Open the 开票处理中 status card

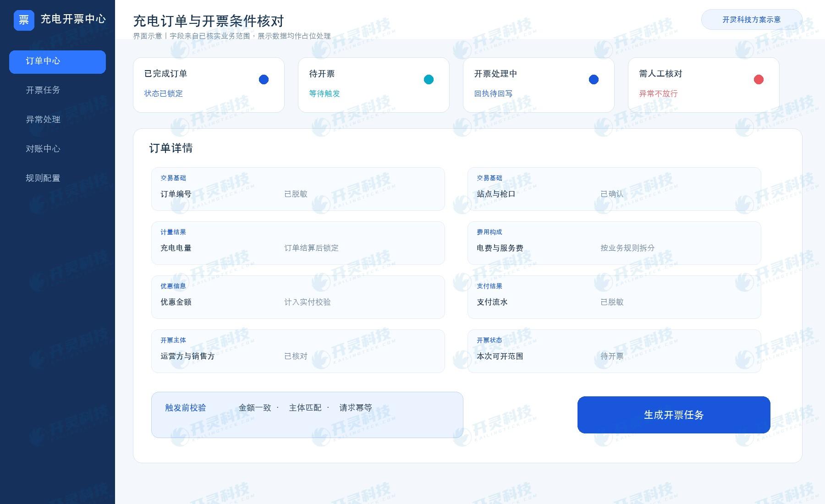click(x=539, y=85)
